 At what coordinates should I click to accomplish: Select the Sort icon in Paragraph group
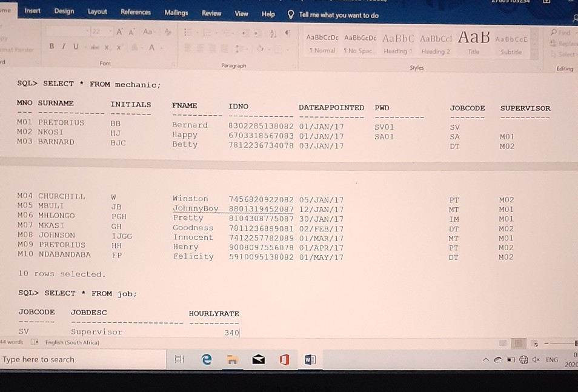click(x=273, y=34)
